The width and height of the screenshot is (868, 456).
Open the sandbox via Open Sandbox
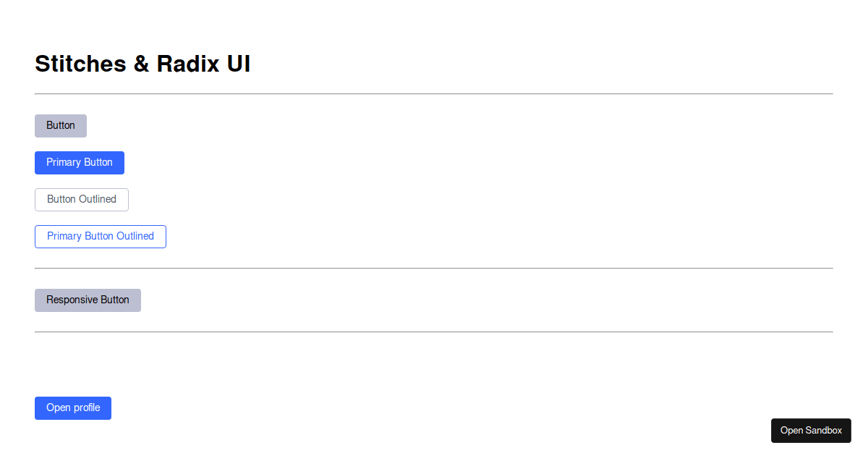[811, 431]
